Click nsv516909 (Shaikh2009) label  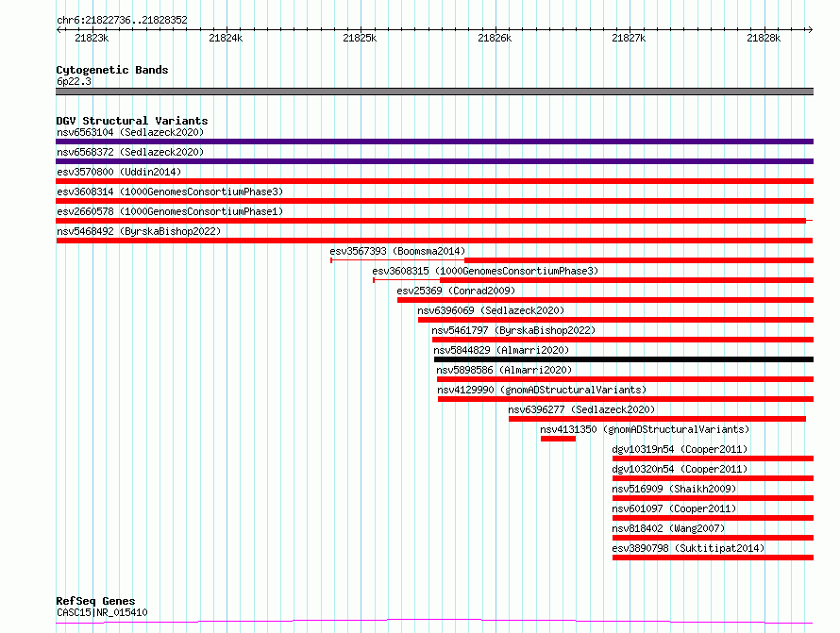[674, 489]
